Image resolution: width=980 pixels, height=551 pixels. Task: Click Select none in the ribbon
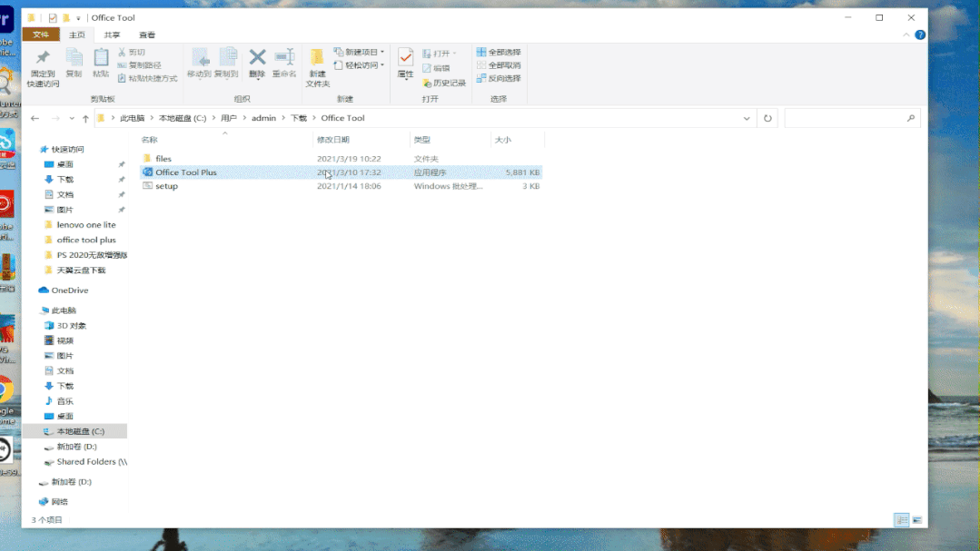(499, 65)
